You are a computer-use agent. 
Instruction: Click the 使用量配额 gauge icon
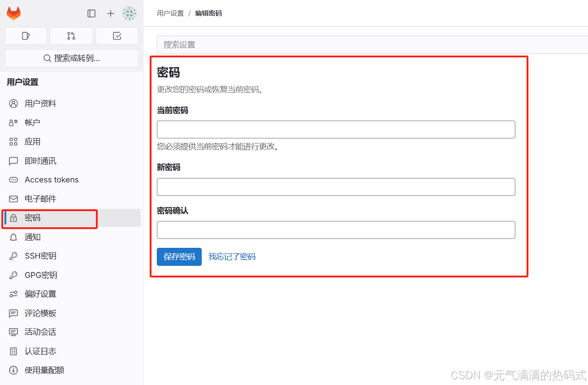(x=13, y=370)
